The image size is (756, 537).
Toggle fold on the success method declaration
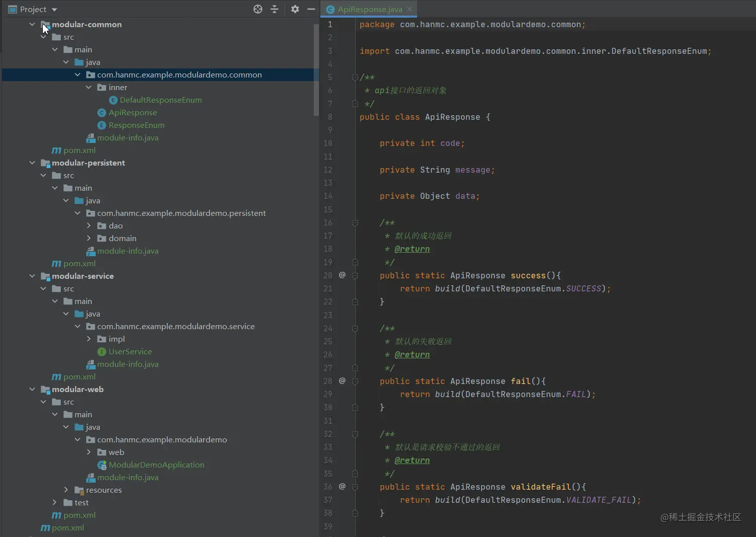(x=355, y=276)
